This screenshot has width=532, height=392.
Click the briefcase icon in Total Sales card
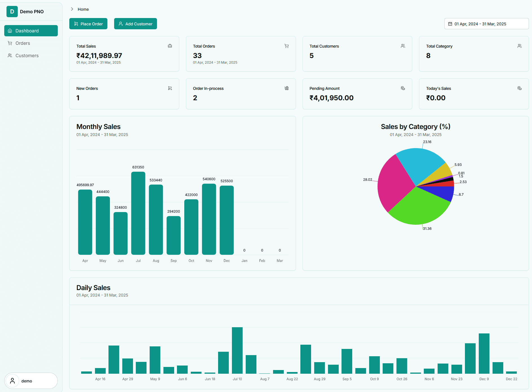(170, 46)
